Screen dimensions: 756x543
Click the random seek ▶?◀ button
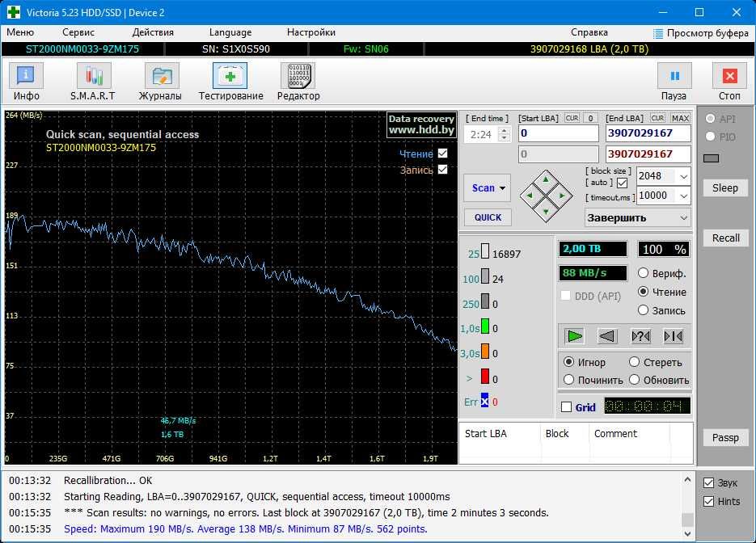[x=640, y=336]
